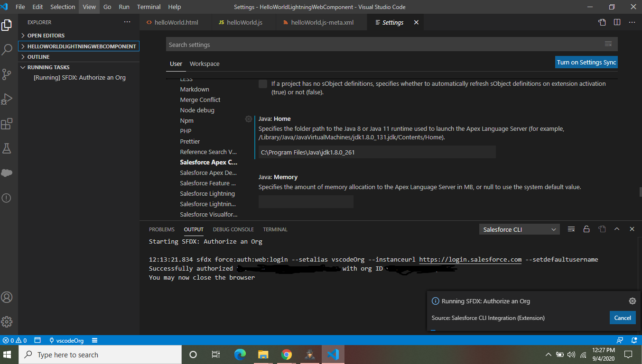Maximize the panel with the chevron
The image size is (642, 364).
pos(617,229)
